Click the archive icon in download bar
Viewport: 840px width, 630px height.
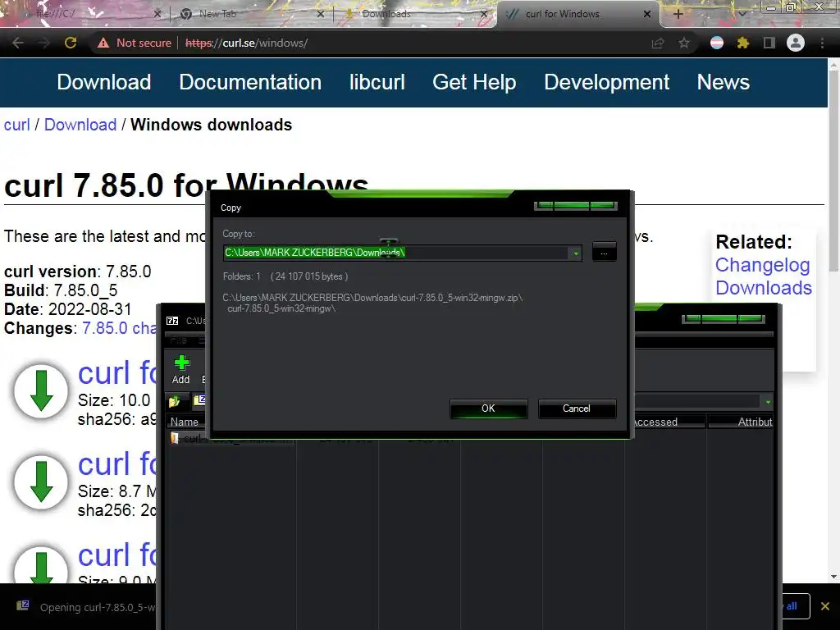23,606
